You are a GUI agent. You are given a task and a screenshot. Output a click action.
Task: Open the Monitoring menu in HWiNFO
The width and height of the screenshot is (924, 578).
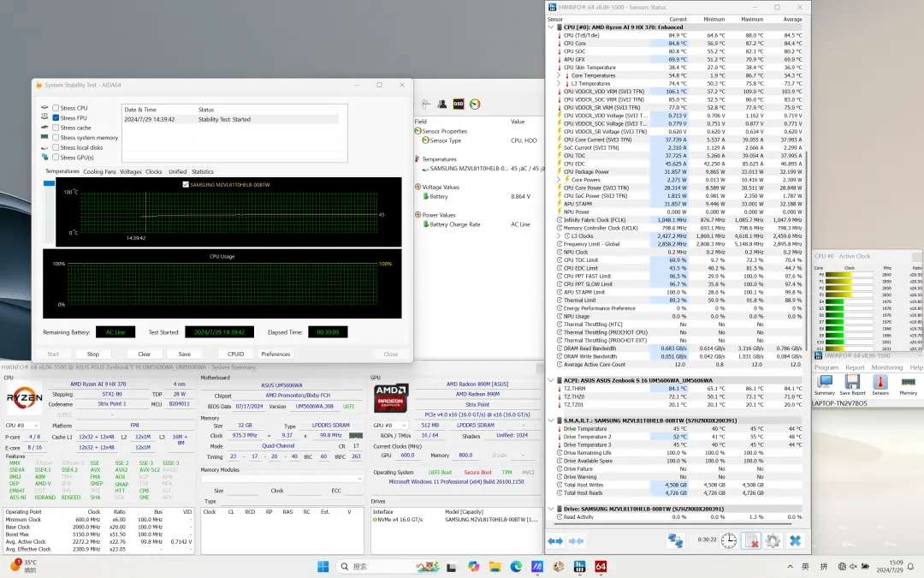pos(887,367)
